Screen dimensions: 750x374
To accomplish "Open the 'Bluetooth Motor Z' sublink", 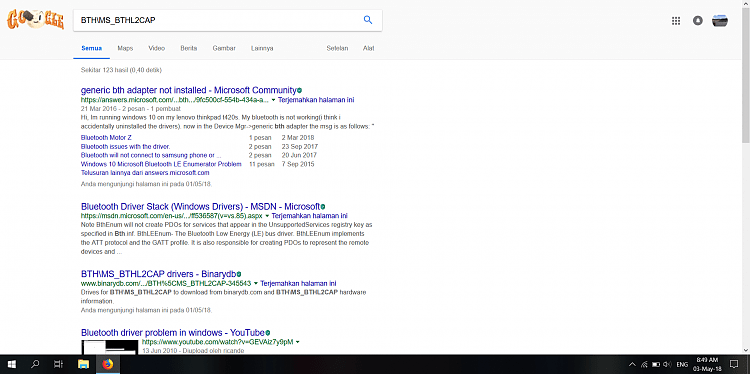I will [106, 138].
